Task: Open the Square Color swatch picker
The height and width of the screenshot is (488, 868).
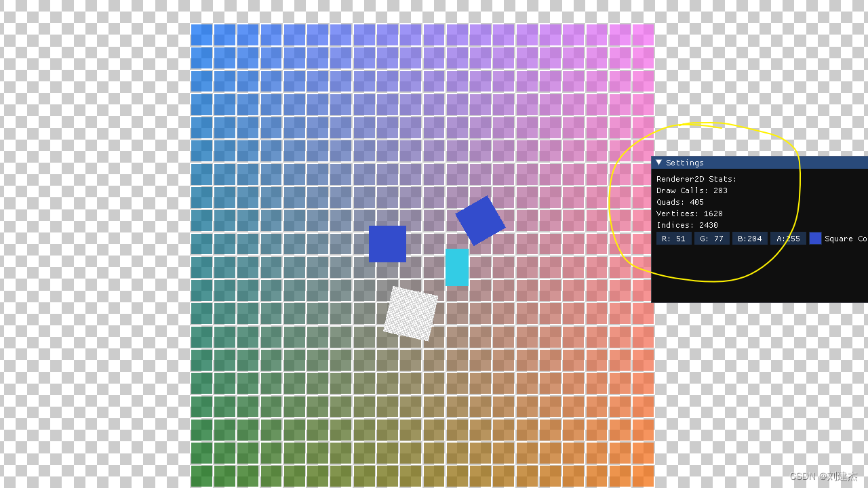Action: click(815, 239)
